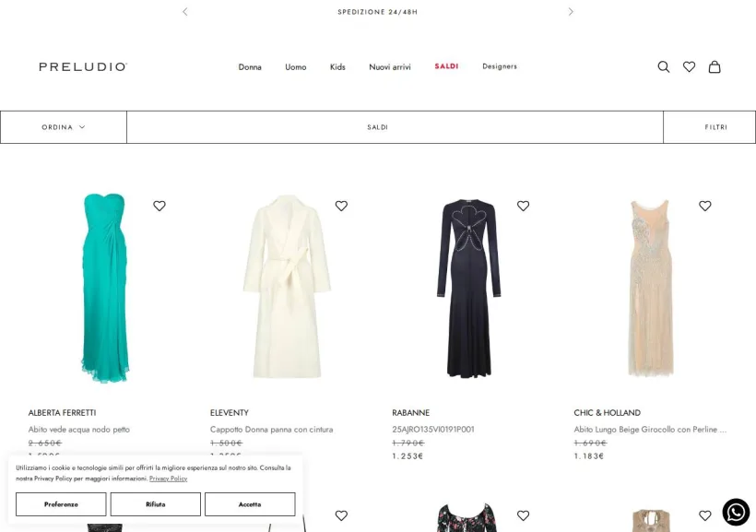Click the crossed-out price 1.690€

pos(590,443)
